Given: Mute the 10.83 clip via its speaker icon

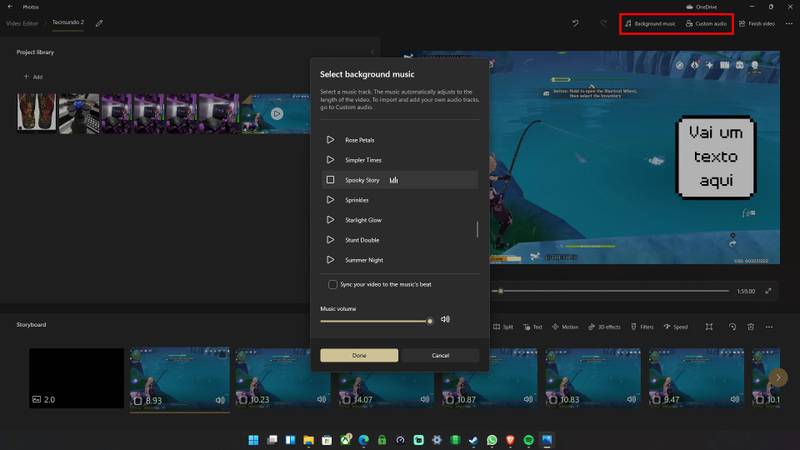Looking at the screenshot, I should [631, 399].
